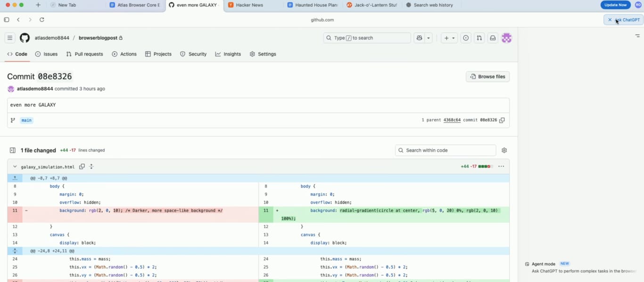Toggle the browser sidebar panel icon
644x282 pixels.
point(7,20)
